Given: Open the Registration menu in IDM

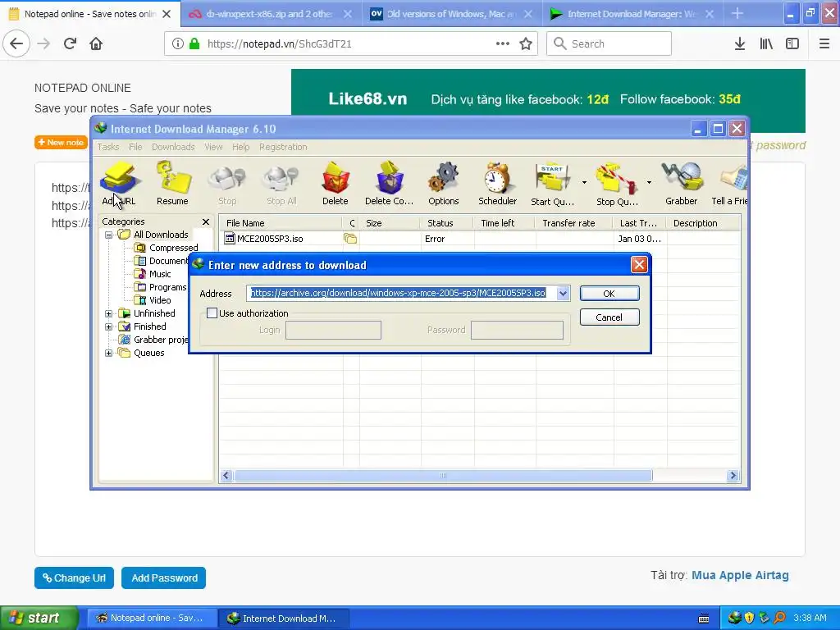Looking at the screenshot, I should [283, 147].
